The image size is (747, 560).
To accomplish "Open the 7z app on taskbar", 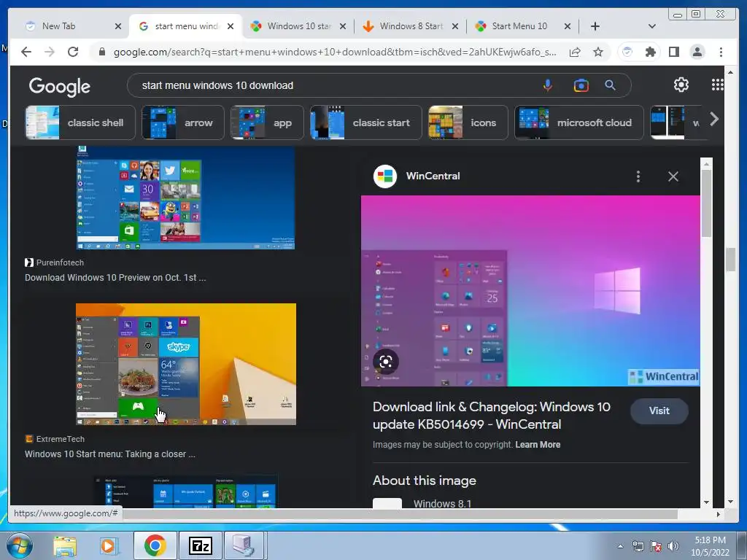I will pos(201,546).
